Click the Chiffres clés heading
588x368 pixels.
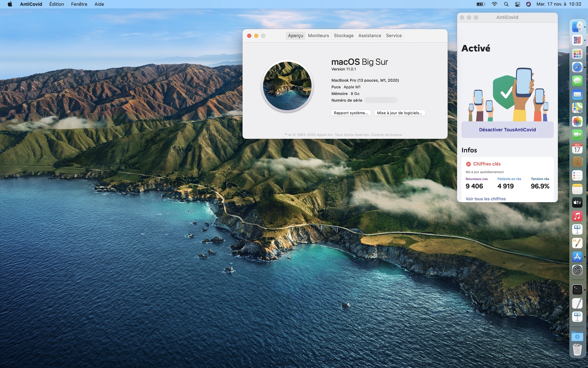point(487,164)
